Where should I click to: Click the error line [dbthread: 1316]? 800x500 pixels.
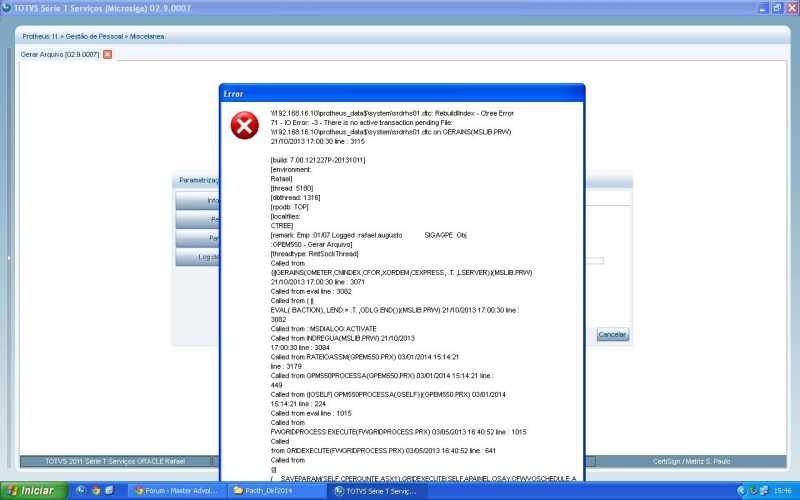tap(295, 197)
